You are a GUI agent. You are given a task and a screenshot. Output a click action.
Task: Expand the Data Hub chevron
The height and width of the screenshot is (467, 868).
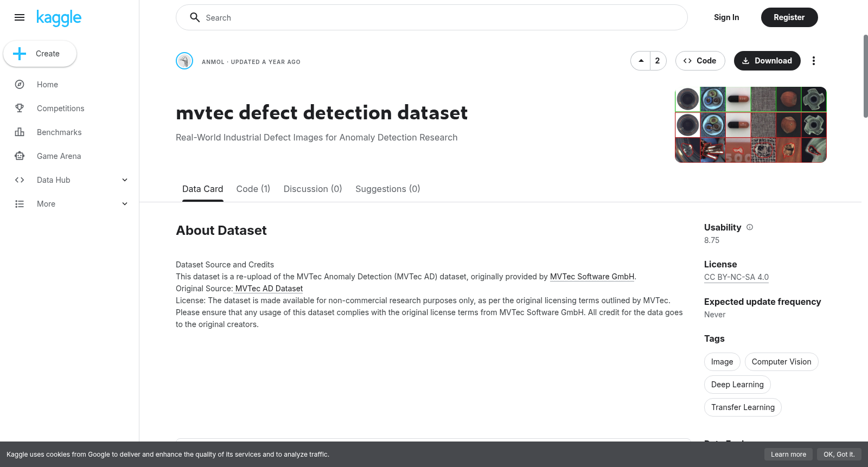(x=125, y=180)
